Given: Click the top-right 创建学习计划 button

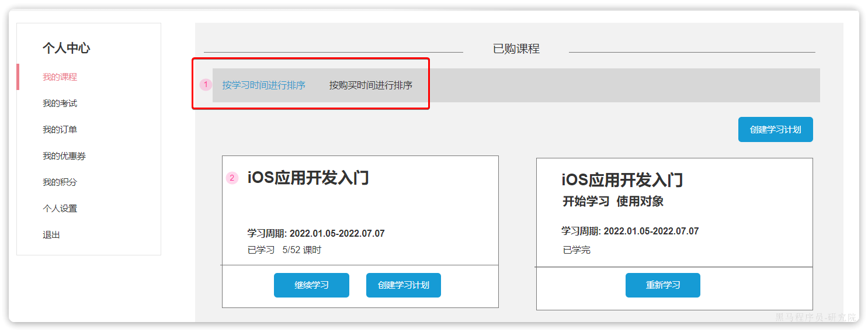Looking at the screenshot, I should pos(775,129).
